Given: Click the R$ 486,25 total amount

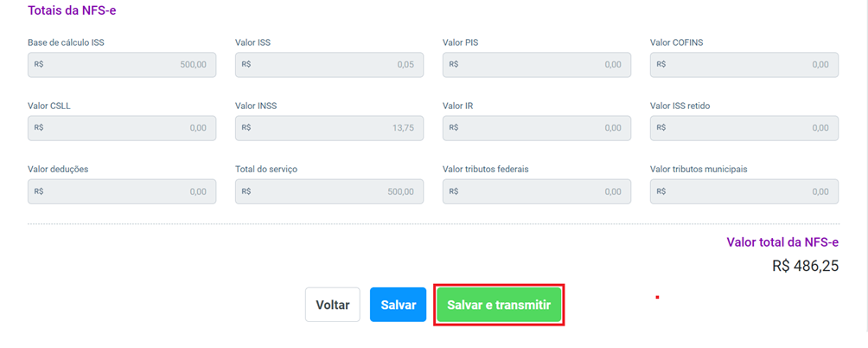Looking at the screenshot, I should 806,266.
